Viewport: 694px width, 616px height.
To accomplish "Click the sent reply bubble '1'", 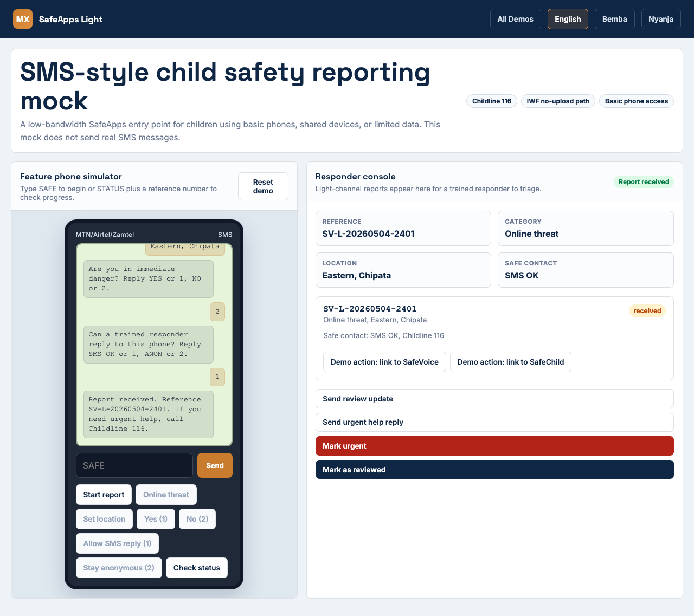I will click(217, 377).
